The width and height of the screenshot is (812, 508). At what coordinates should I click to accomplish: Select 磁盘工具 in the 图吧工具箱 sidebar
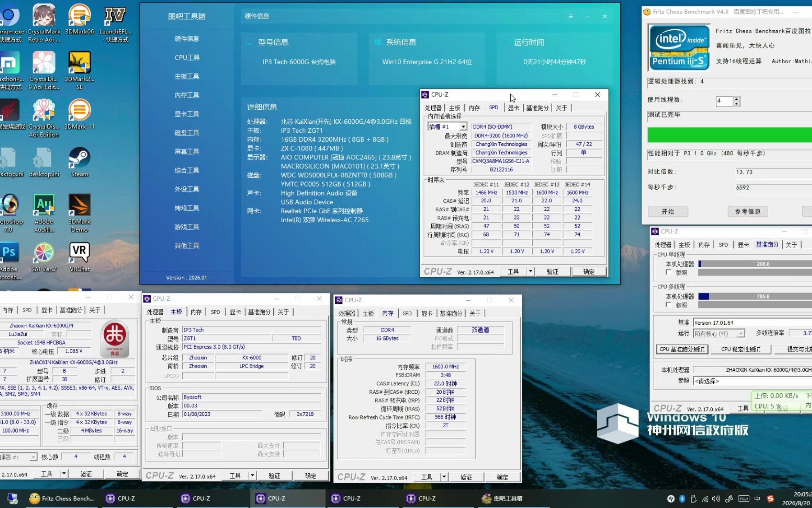(187, 132)
